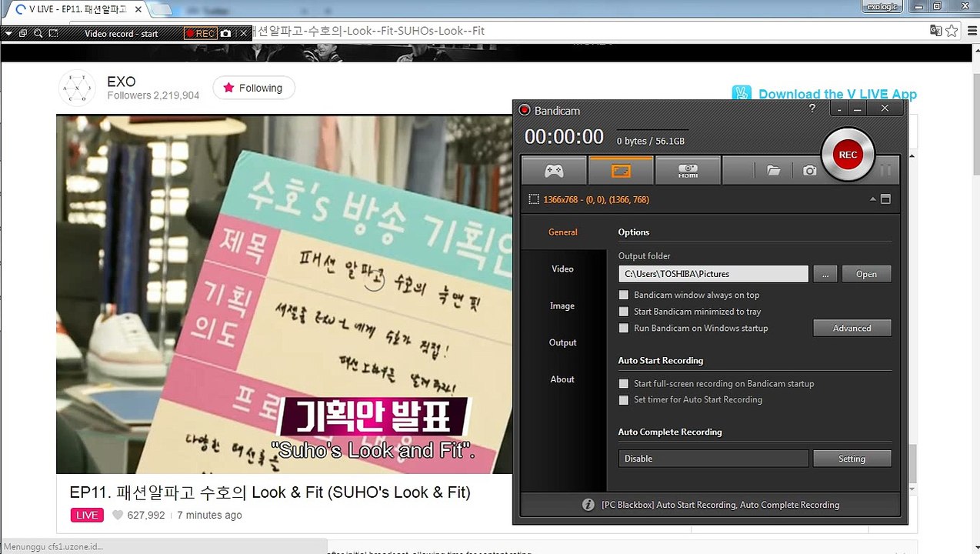This screenshot has width=980, height=554.
Task: Click Video record - start label
Action: point(122,33)
